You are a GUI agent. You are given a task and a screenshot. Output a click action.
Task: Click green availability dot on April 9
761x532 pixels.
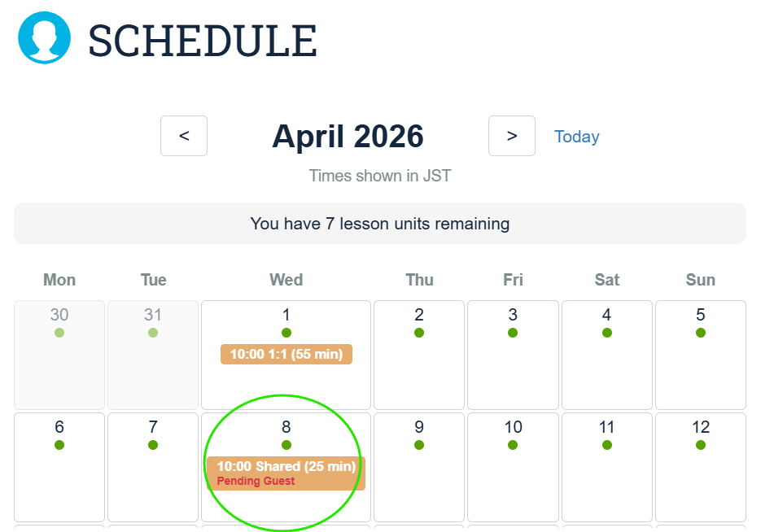[x=419, y=445]
